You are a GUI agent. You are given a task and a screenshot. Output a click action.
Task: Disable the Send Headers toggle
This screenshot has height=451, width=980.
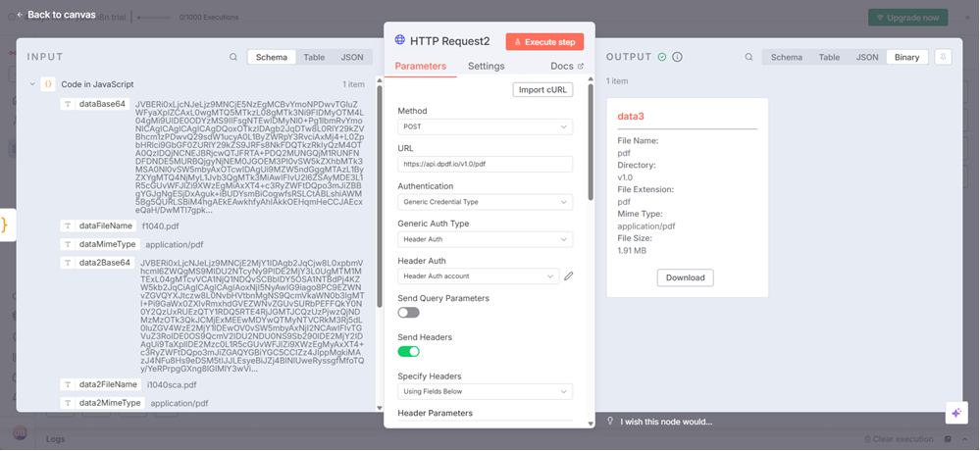point(408,351)
